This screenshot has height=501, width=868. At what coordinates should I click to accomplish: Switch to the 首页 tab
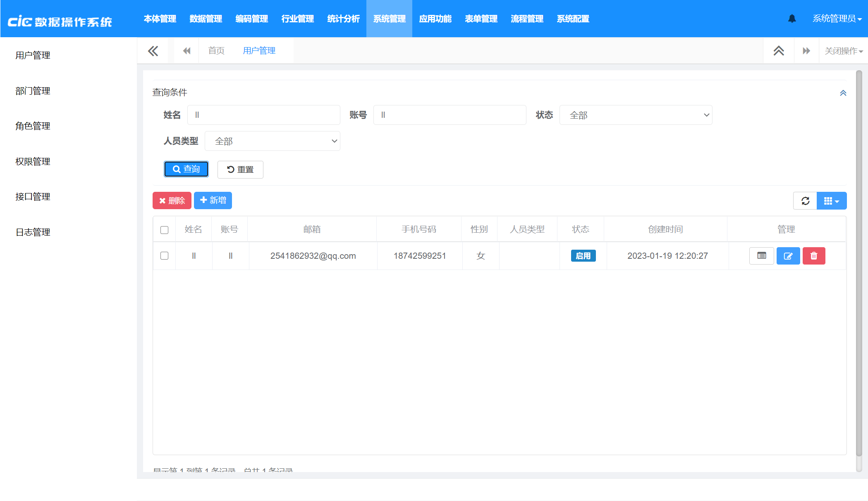[216, 51]
